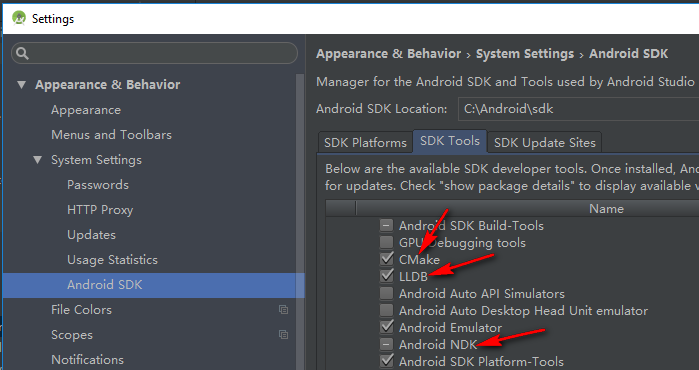Select the Android Auto API Simulators label
Viewport: 699px width, 370px height.
coord(481,294)
